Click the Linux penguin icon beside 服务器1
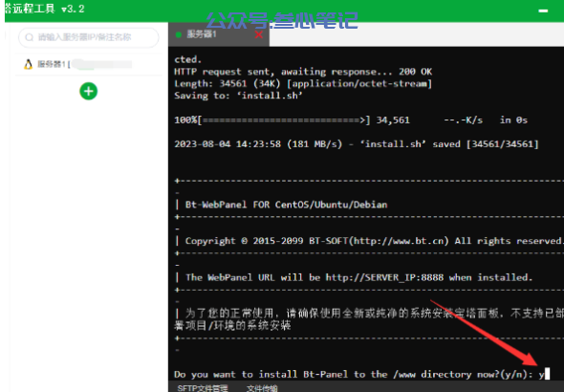Image resolution: width=564 pixels, height=392 pixels. tap(28, 64)
